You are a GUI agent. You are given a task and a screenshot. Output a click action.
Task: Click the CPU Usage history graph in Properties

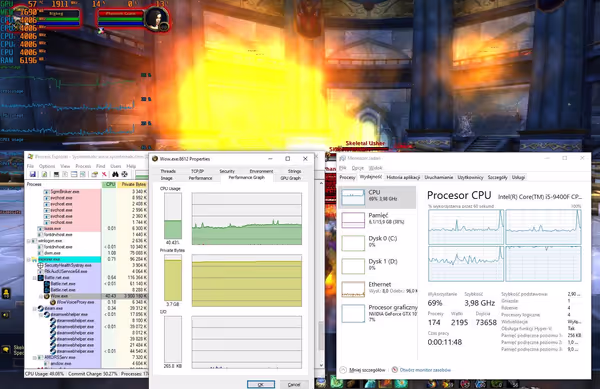(x=247, y=219)
